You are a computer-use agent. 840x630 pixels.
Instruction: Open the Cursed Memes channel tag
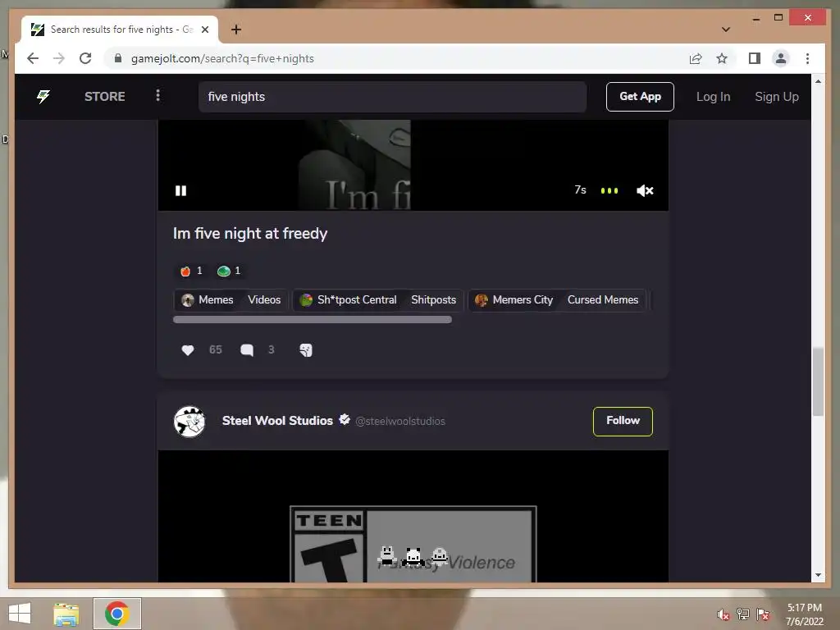click(x=603, y=300)
